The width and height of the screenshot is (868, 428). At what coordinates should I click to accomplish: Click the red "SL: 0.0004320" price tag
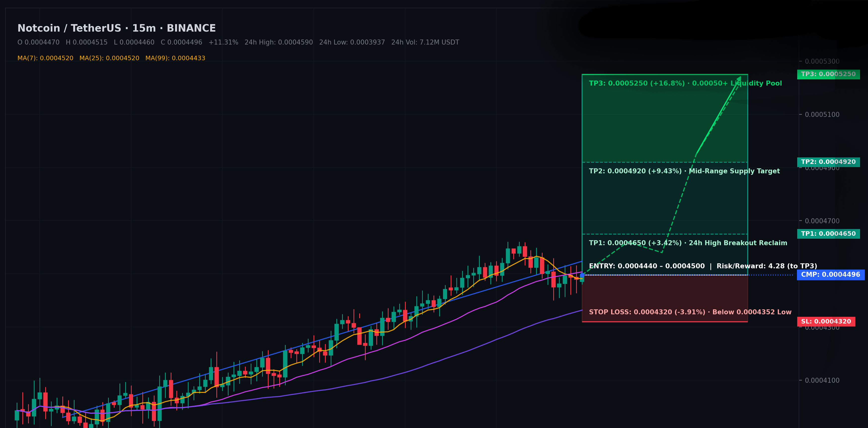click(826, 321)
